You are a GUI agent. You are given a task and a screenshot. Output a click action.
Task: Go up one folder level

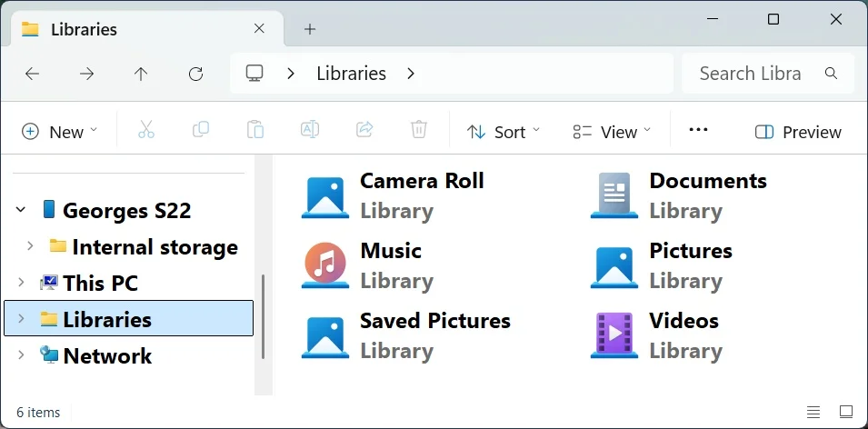point(141,74)
